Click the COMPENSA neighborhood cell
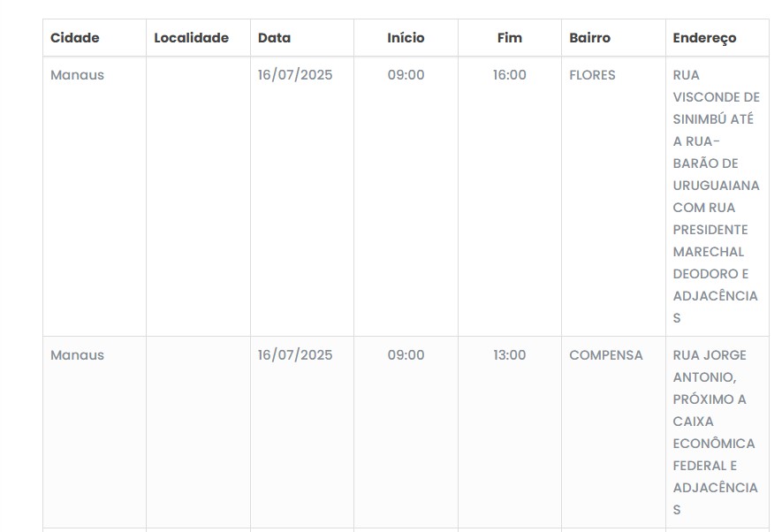This screenshot has height=532, width=782. click(x=606, y=355)
